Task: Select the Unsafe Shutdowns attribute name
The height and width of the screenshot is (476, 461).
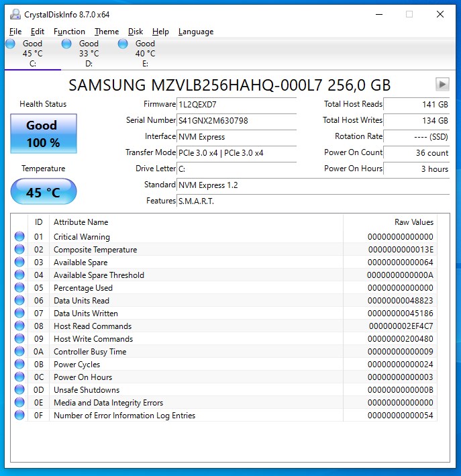Action: [87, 390]
